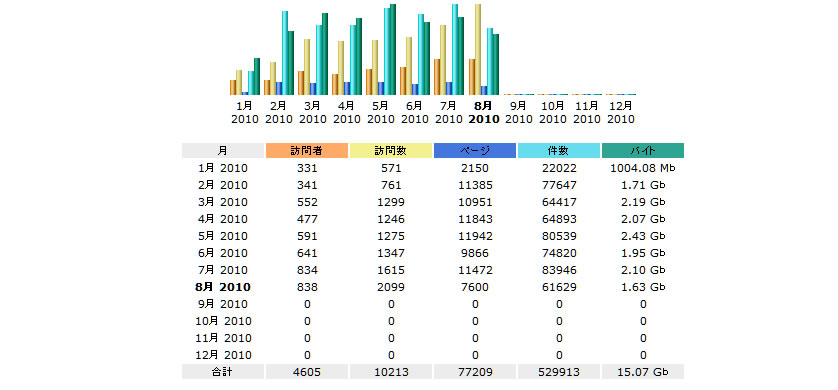Click the tall dark green bar above 5月 2010
The height and width of the screenshot is (390, 838).
point(393,50)
